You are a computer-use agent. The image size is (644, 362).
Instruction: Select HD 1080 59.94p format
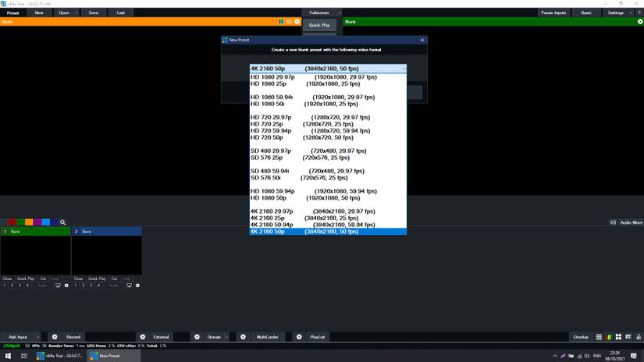(x=328, y=191)
